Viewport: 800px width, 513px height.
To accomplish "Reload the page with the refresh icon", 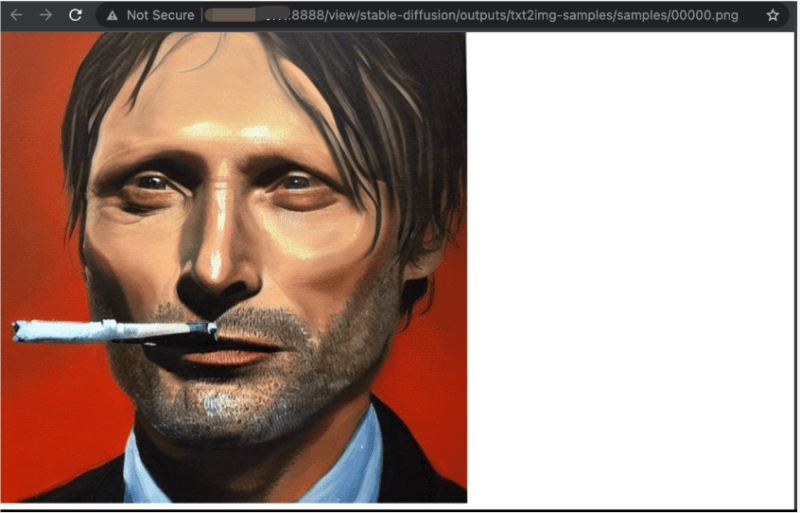I will pos(76,15).
